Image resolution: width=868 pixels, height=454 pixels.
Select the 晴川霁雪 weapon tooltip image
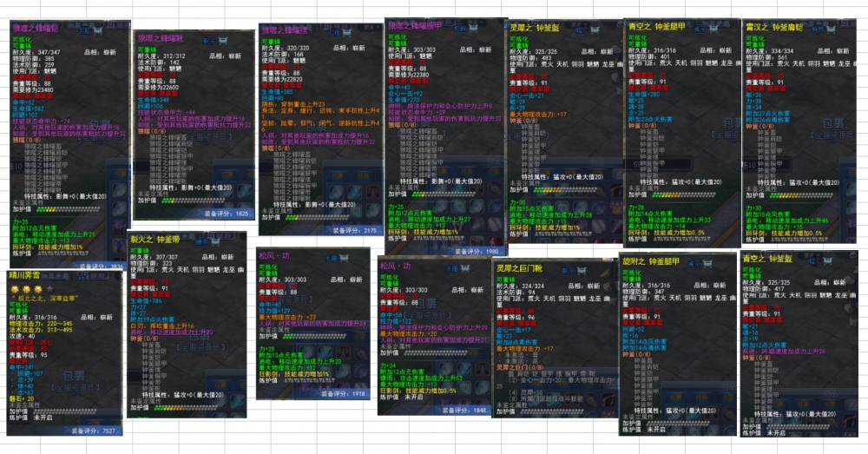pos(64,352)
